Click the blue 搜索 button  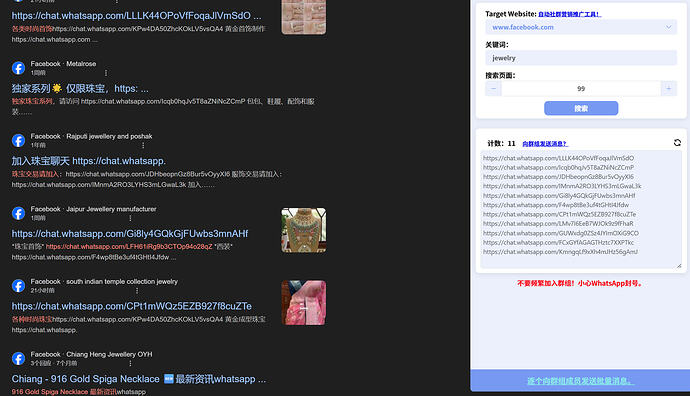pyautogui.click(x=581, y=108)
